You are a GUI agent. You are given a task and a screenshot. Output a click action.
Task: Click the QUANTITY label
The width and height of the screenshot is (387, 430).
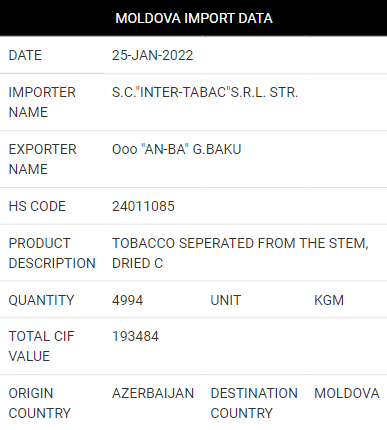[41, 300]
